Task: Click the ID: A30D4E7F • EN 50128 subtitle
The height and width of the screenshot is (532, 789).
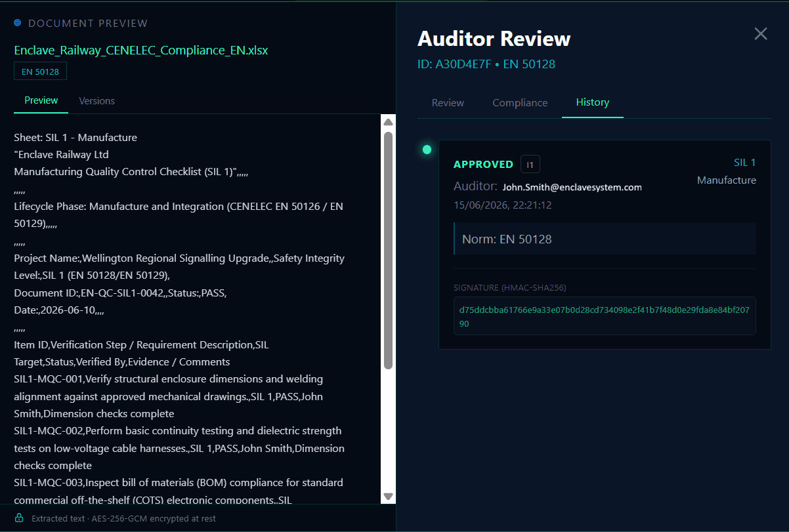Action: [x=486, y=64]
